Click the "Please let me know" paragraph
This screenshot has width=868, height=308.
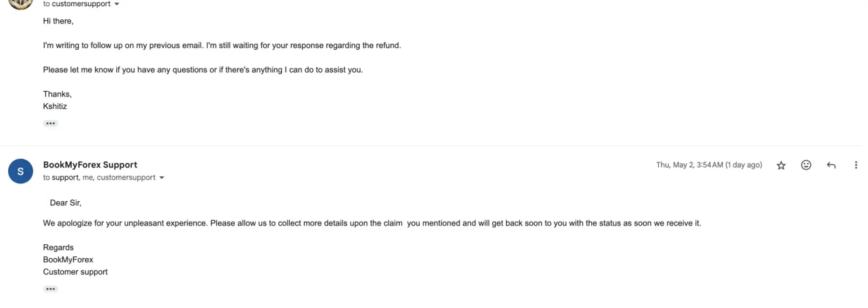pos(203,70)
